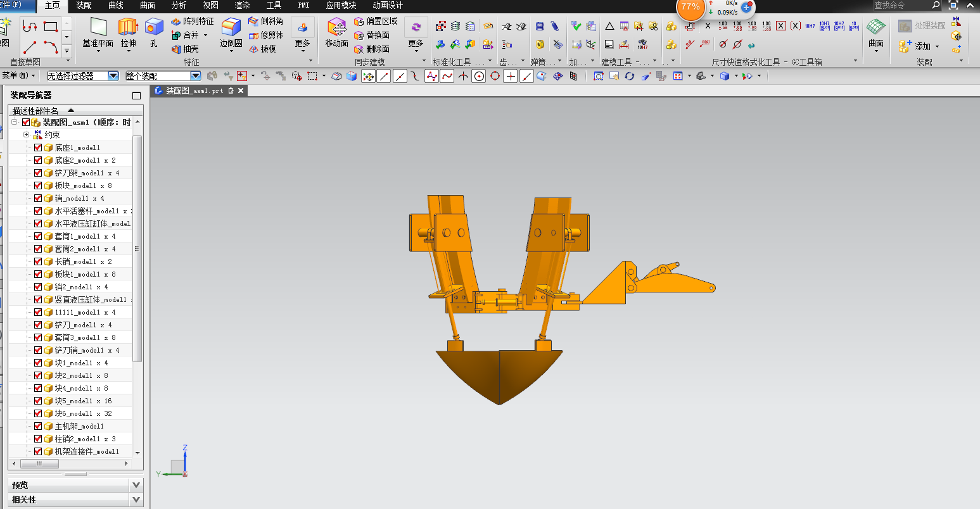Select the 边倒圆 edge blend tool

tap(231, 27)
